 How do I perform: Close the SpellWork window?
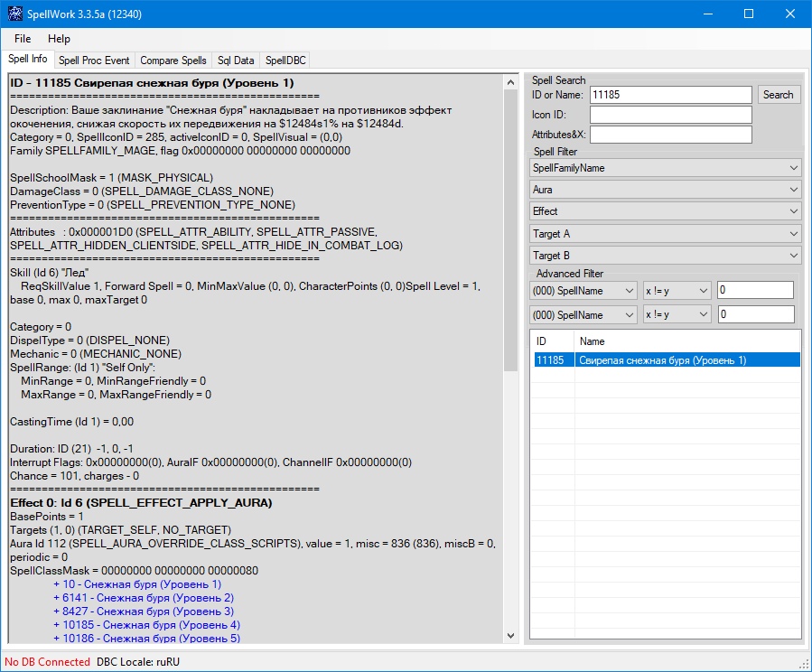790,14
